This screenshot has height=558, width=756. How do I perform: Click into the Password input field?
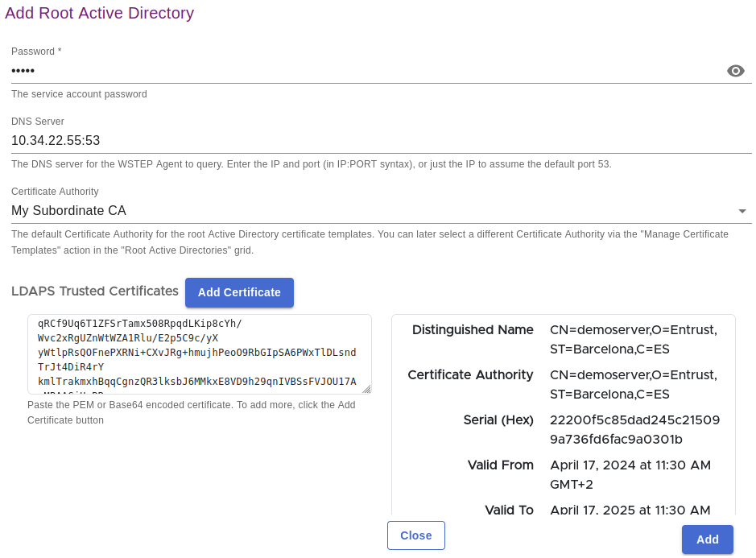coord(362,71)
